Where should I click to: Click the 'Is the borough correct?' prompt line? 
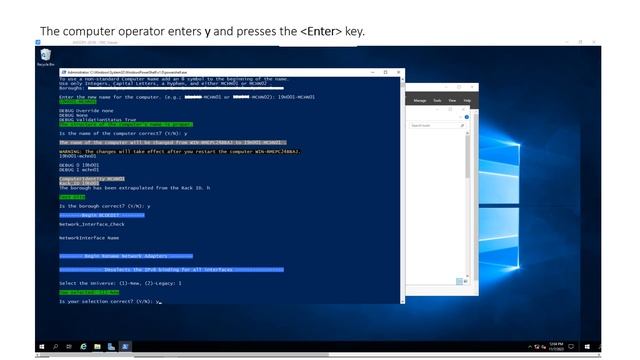click(x=105, y=206)
